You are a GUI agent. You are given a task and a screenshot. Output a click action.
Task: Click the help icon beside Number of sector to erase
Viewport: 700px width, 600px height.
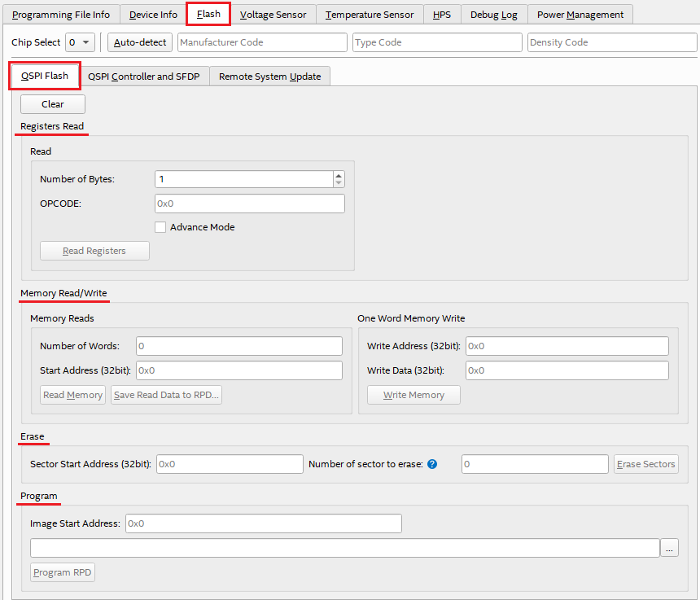click(x=432, y=464)
